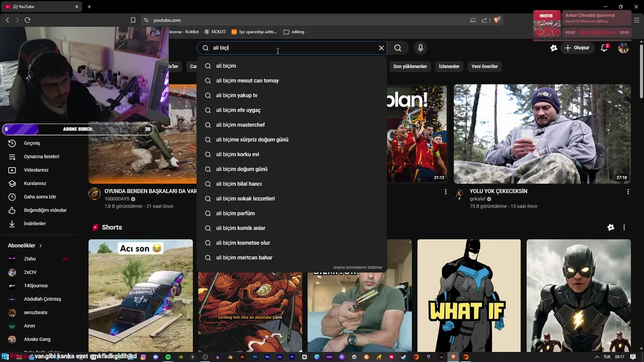Open the browser hamburger menu

[636, 20]
